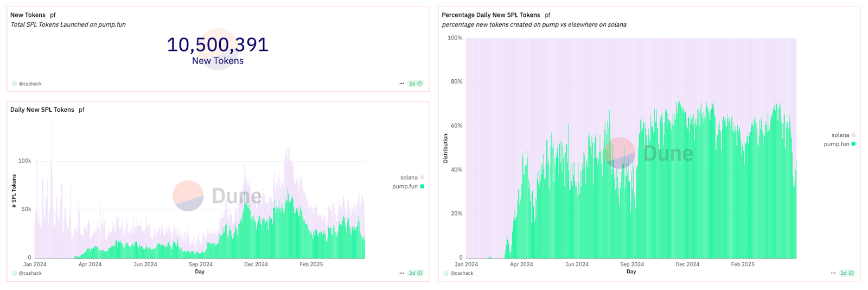Click Jan 2024 on Daily chart x-axis
The width and height of the screenshot is (868, 290).
[35, 264]
